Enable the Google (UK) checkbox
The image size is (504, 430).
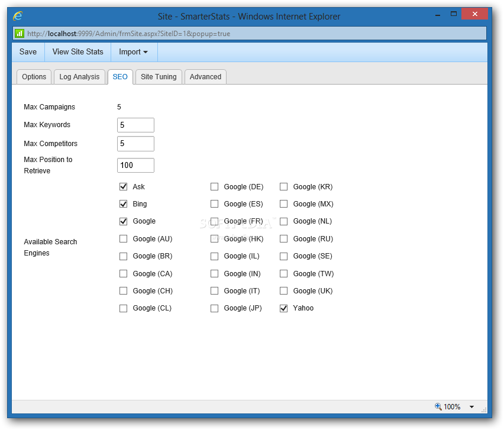(283, 291)
